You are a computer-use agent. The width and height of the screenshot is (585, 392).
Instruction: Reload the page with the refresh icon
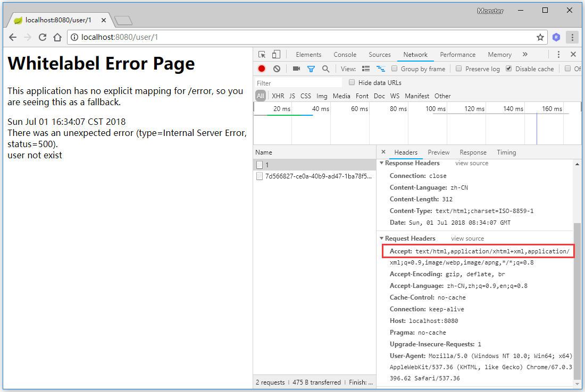43,37
